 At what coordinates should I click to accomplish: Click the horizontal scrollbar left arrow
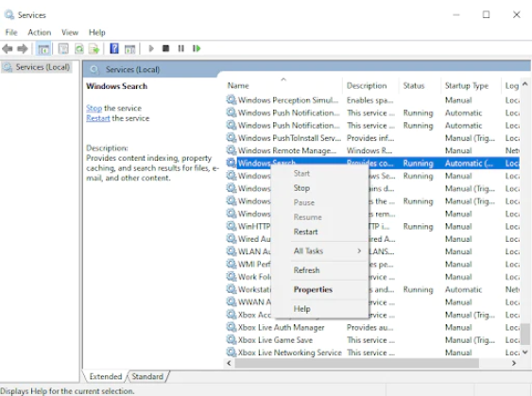coord(229,364)
